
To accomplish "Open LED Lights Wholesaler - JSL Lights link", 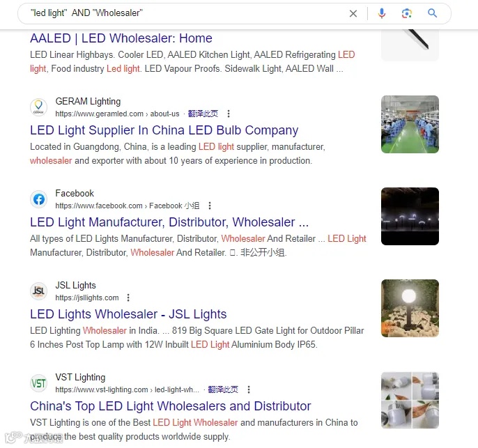I will tap(128, 314).
